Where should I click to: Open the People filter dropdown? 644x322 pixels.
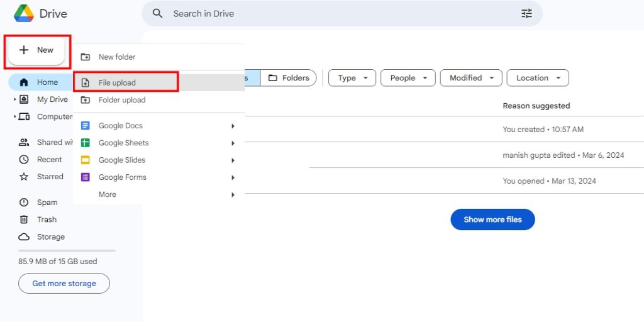[408, 78]
